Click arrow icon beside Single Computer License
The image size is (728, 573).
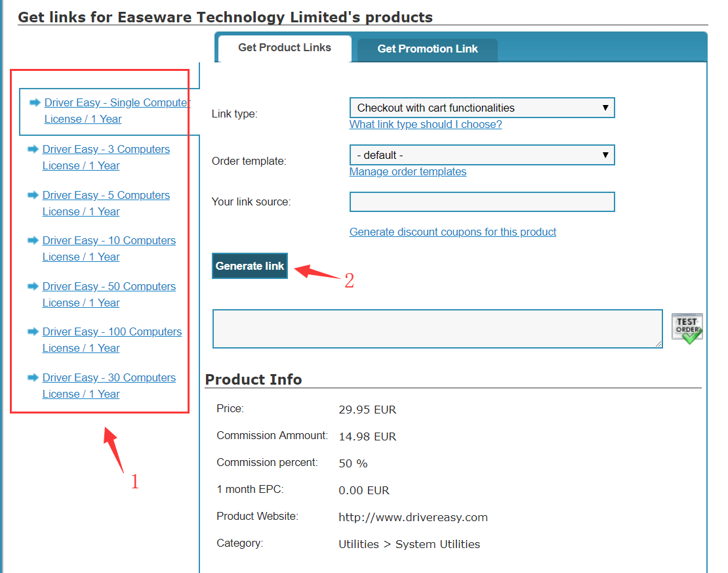click(x=35, y=102)
